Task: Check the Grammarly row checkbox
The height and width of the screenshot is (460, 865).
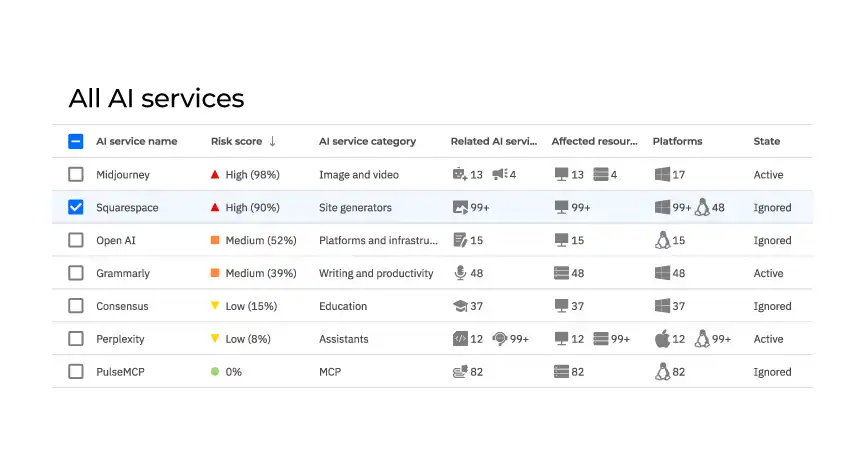Action: point(76,273)
